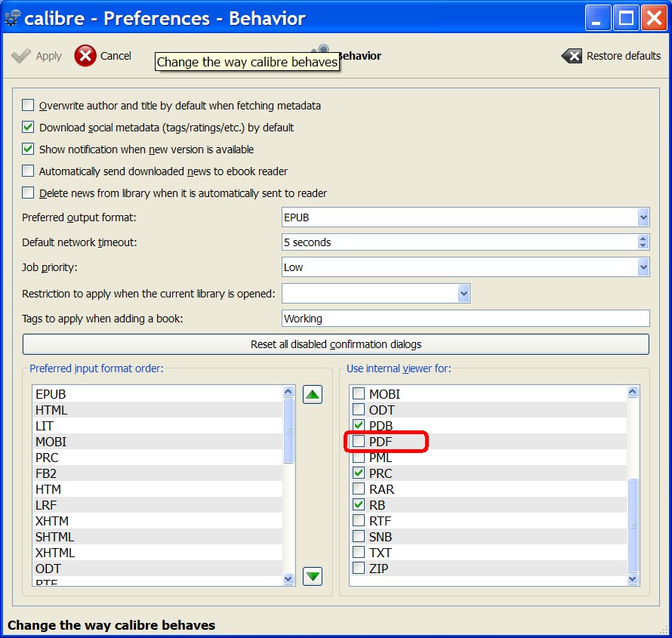Move format up with green up arrow

click(313, 394)
